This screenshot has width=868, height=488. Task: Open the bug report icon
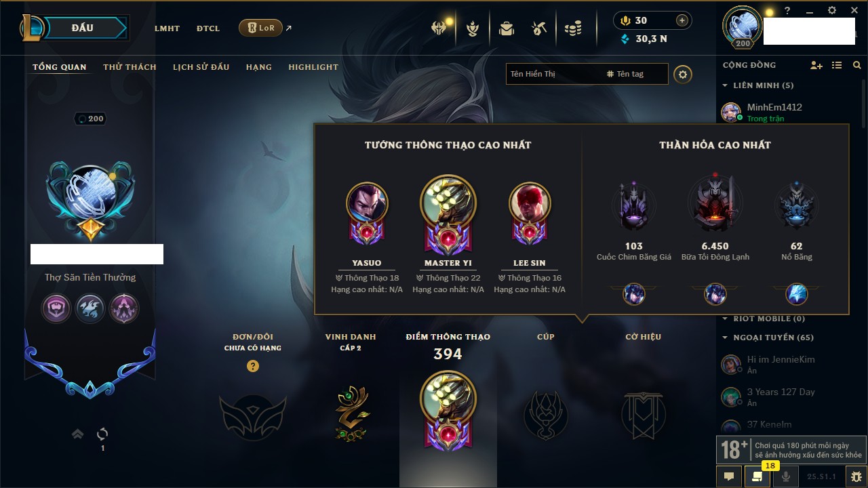856,476
